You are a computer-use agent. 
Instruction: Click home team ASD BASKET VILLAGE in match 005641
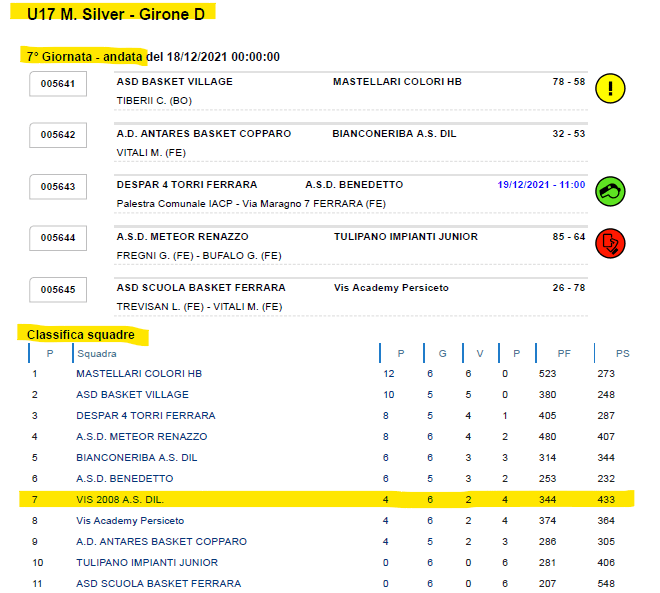[x=175, y=82]
